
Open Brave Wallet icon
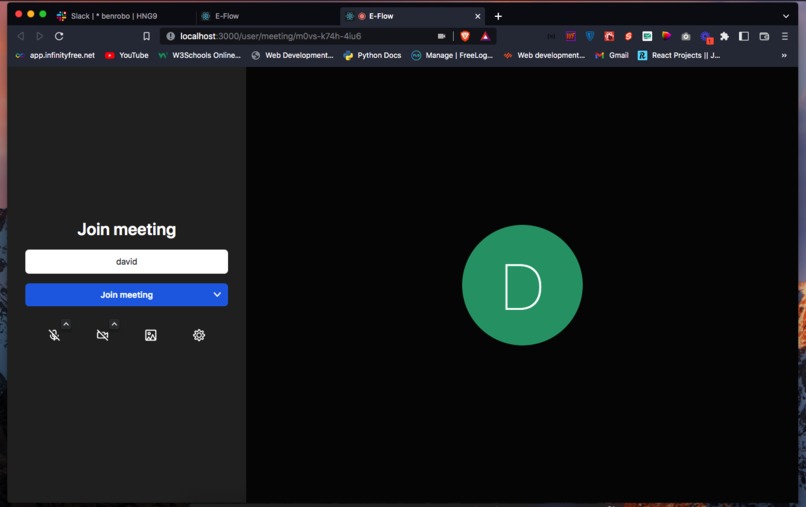[764, 36]
